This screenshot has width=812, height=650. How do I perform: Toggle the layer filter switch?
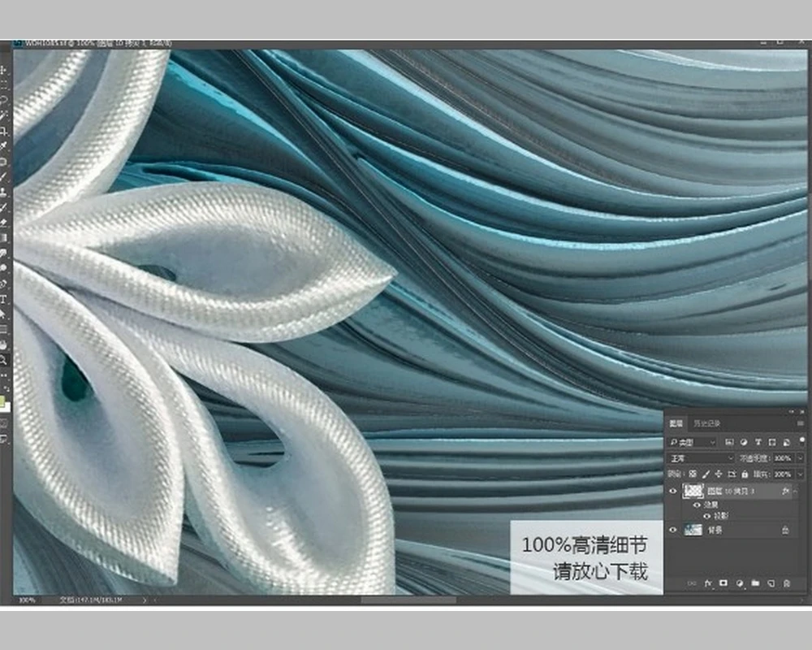click(x=802, y=441)
